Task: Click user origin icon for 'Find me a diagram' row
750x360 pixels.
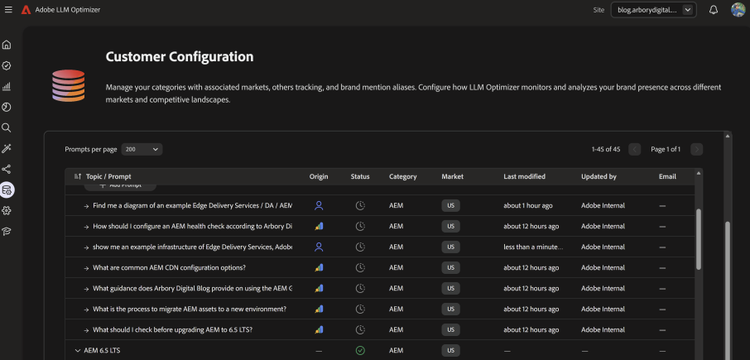Action: (319, 206)
